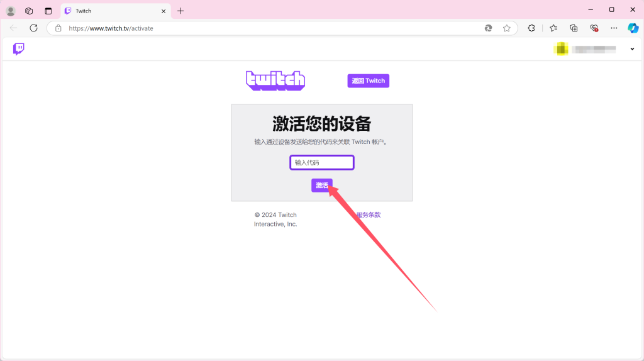Viewport: 644px width, 361px height.
Task: Add page to favorites with star icon
Action: coord(507,28)
